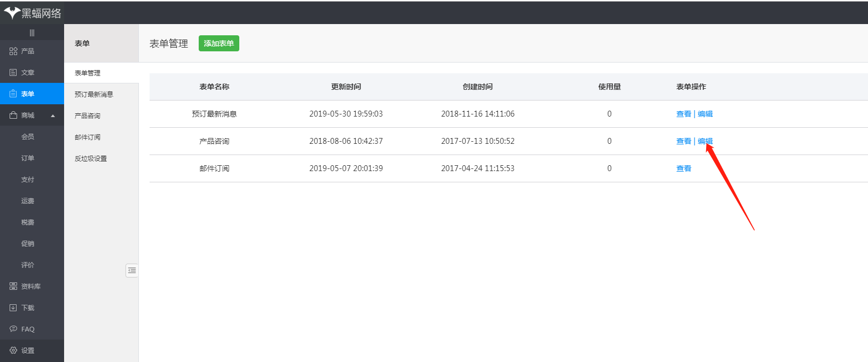Click the 文章 sidebar icon

tap(13, 73)
